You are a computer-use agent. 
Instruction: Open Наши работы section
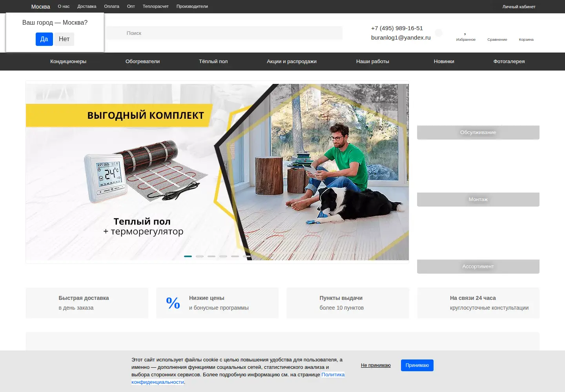tap(373, 62)
